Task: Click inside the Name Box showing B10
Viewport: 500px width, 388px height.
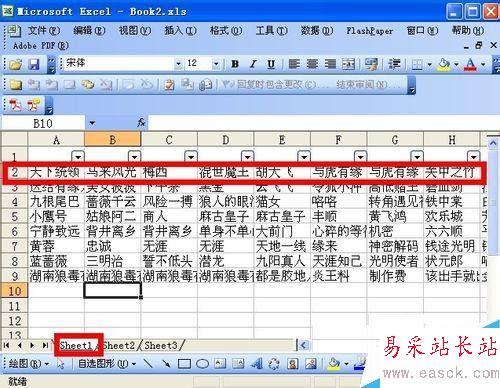Action: point(43,123)
